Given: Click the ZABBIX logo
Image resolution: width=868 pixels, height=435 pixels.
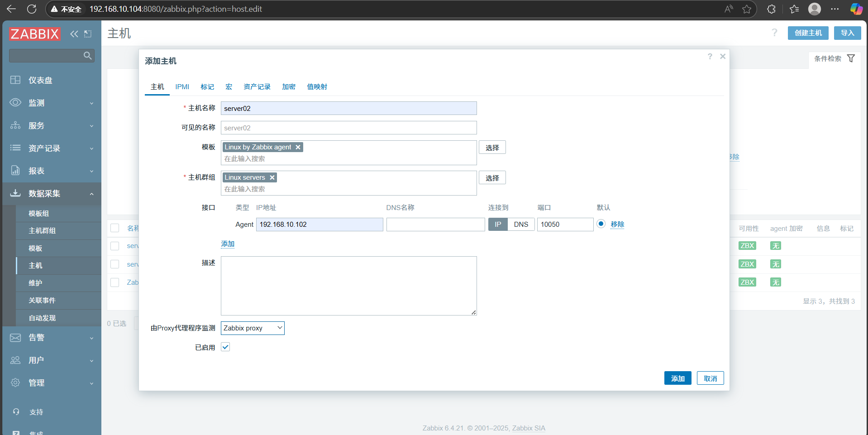Looking at the screenshot, I should [34, 33].
